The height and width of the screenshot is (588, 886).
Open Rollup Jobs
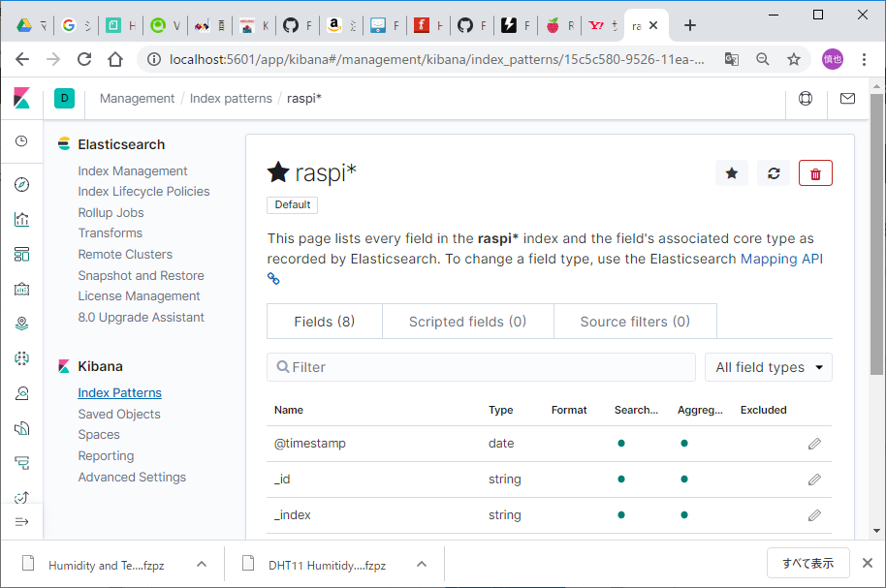(x=111, y=212)
